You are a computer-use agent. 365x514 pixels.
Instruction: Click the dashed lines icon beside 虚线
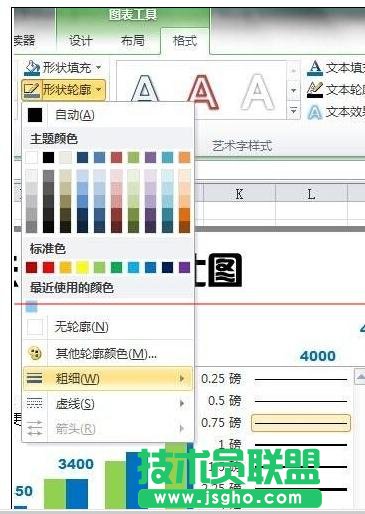tap(35, 403)
